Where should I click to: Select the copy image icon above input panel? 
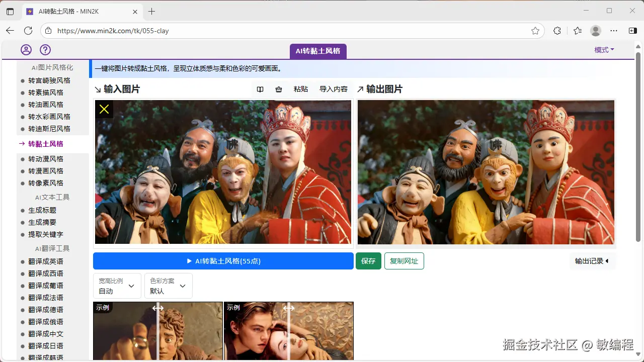click(x=260, y=89)
